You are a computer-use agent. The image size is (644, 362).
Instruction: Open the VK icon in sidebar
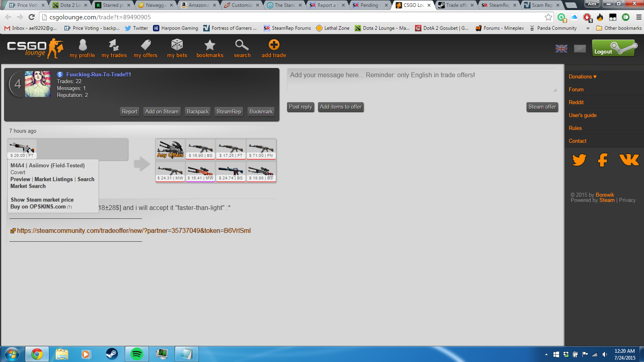coord(629,160)
